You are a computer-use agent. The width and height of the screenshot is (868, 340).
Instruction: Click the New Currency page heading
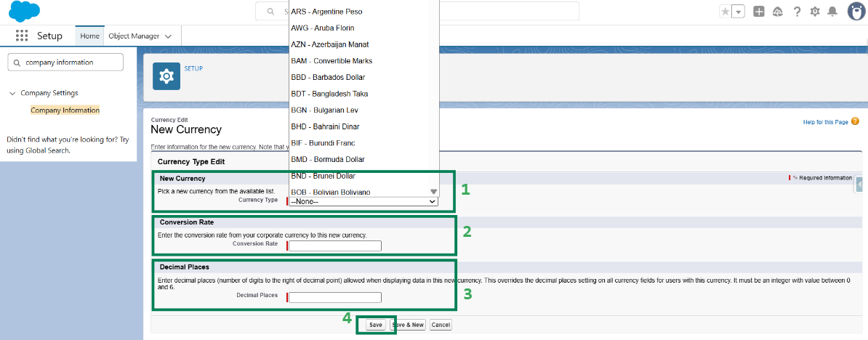[x=186, y=130]
